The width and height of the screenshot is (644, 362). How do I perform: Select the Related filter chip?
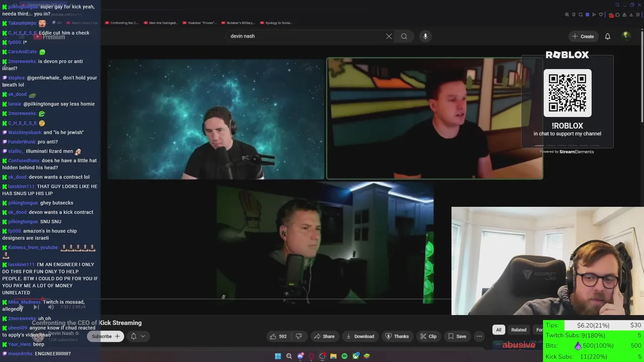[x=519, y=330]
